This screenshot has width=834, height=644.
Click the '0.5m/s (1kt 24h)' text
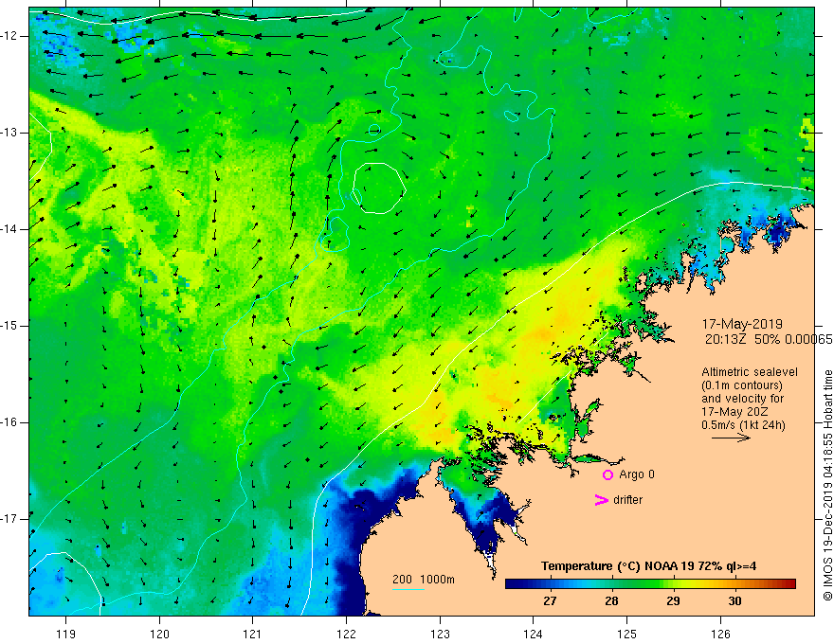click(x=743, y=425)
